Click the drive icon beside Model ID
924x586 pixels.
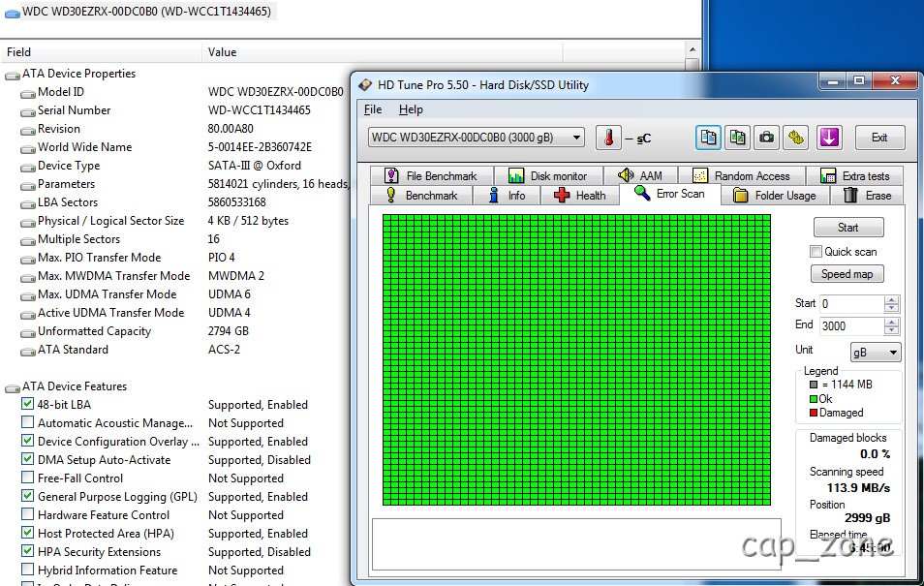click(27, 93)
